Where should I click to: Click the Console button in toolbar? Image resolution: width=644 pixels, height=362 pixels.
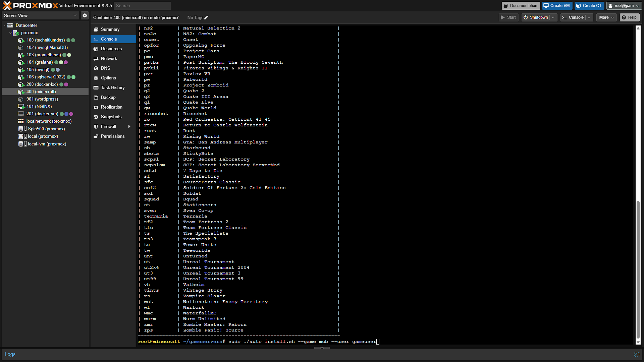(573, 17)
